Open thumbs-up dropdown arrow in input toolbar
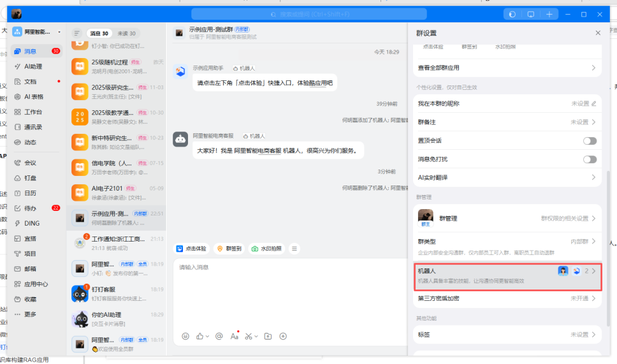 pos(207,337)
